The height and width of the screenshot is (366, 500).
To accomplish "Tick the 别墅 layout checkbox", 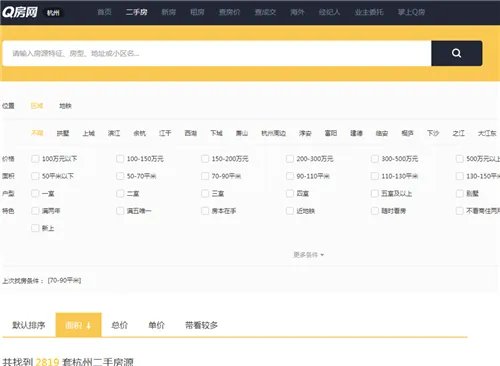I will coord(460,193).
